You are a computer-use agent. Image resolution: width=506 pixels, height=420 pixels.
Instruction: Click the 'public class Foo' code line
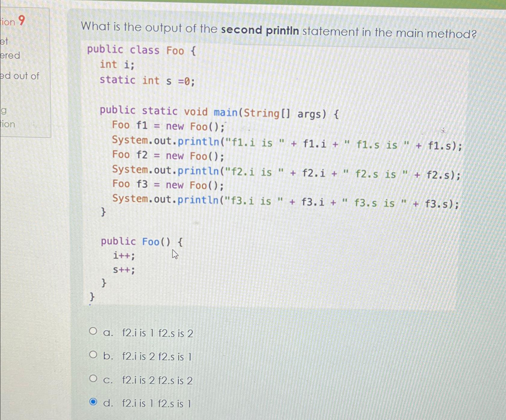(140, 51)
